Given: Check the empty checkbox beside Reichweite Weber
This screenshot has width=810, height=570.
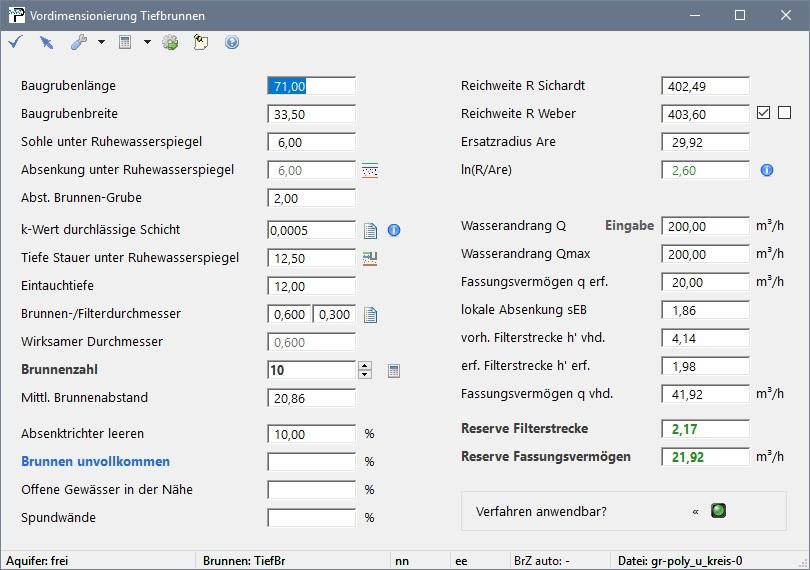Looking at the screenshot, I should coord(784,113).
